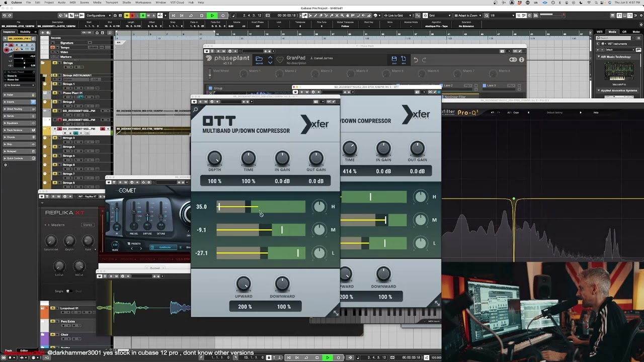Click the Depth value field showing 100 %
The image size is (644, 362).
(x=214, y=181)
